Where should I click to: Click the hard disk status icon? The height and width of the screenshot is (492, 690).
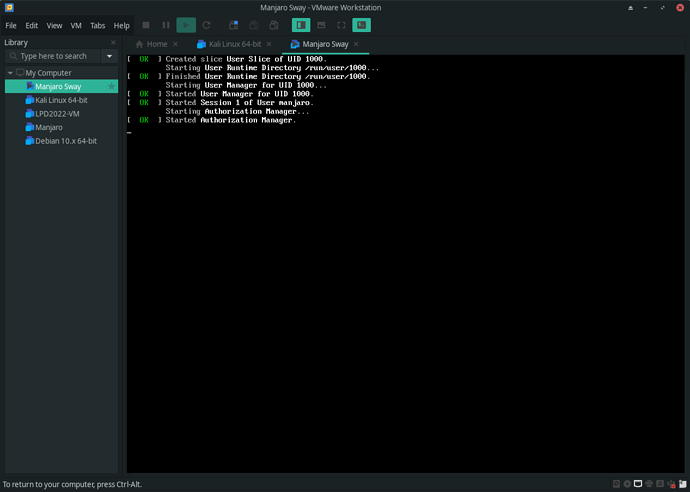pos(617,484)
